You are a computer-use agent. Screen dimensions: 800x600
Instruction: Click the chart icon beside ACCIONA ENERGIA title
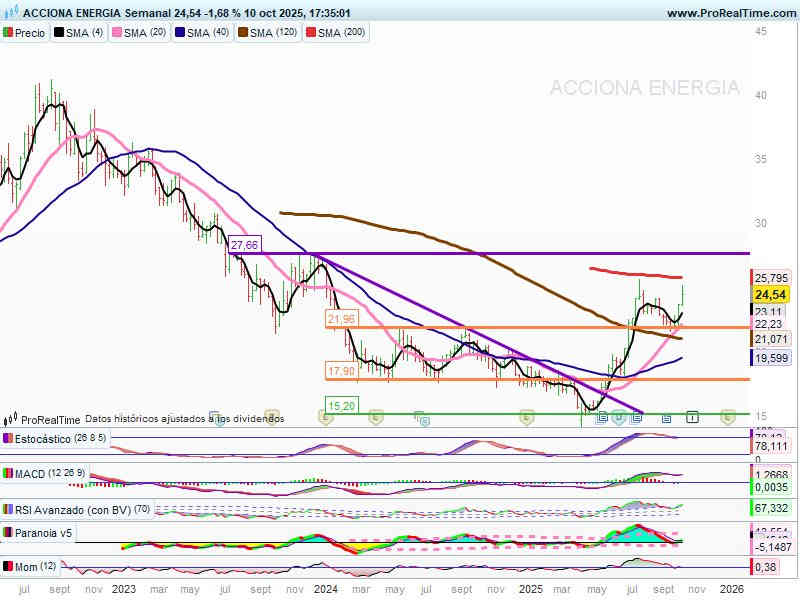coord(10,13)
